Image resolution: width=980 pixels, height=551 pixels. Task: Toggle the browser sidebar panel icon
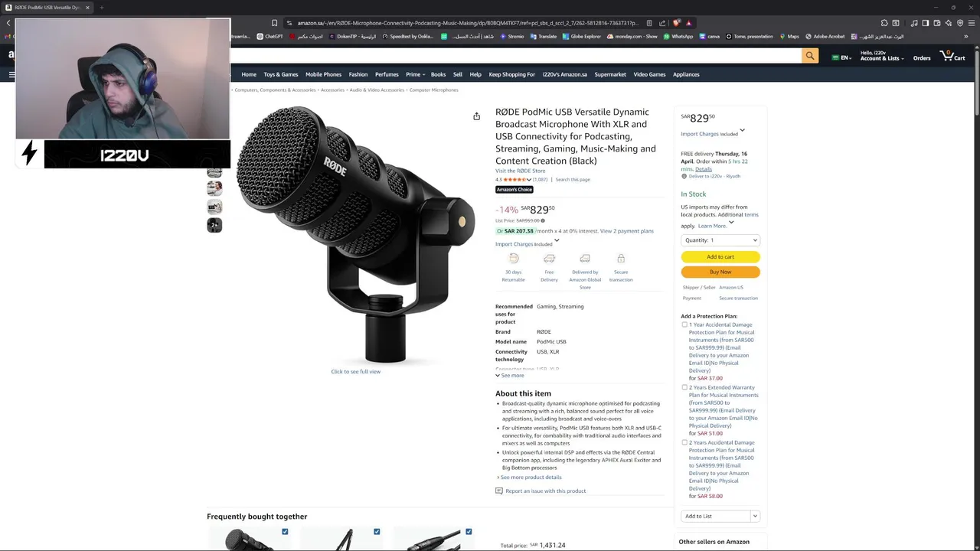tap(926, 23)
